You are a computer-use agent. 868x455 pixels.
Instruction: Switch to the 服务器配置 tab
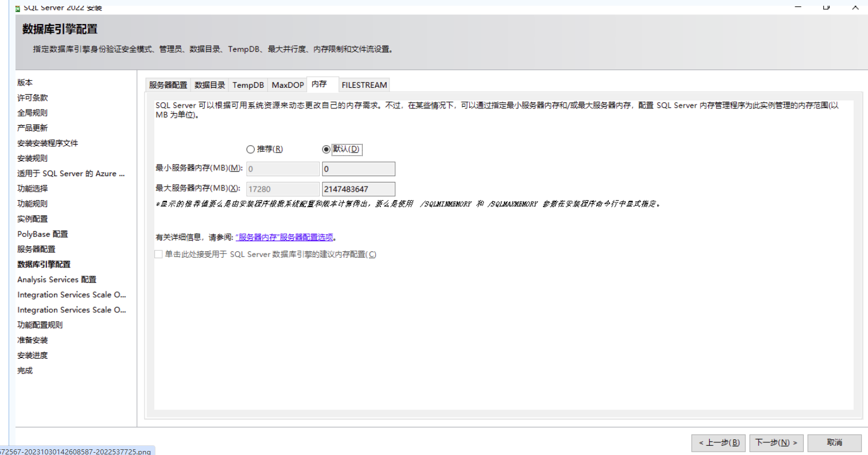(x=168, y=85)
